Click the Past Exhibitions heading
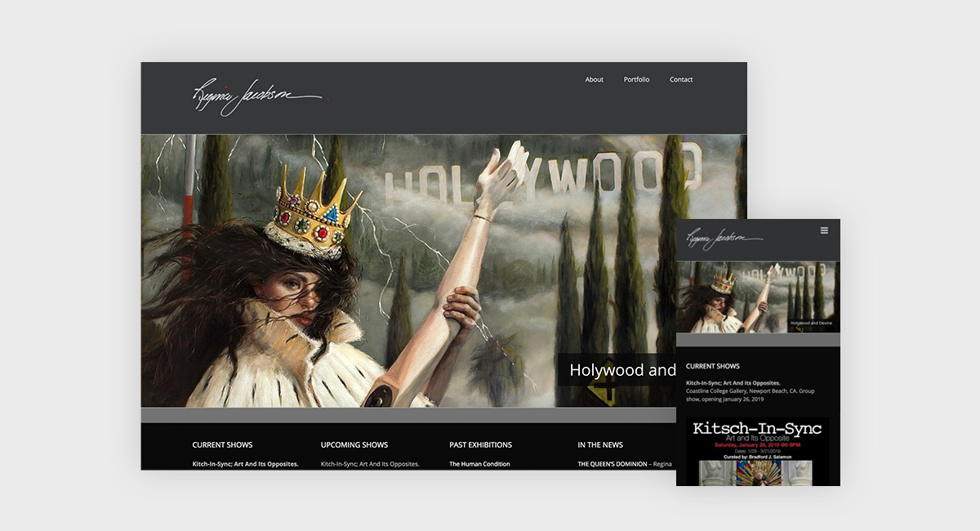This screenshot has width=980, height=531. [480, 445]
